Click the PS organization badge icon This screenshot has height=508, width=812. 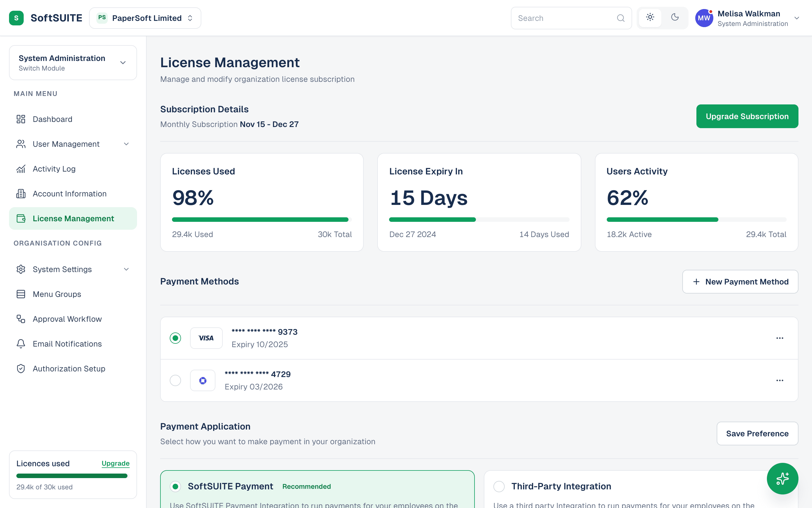pyautogui.click(x=102, y=18)
